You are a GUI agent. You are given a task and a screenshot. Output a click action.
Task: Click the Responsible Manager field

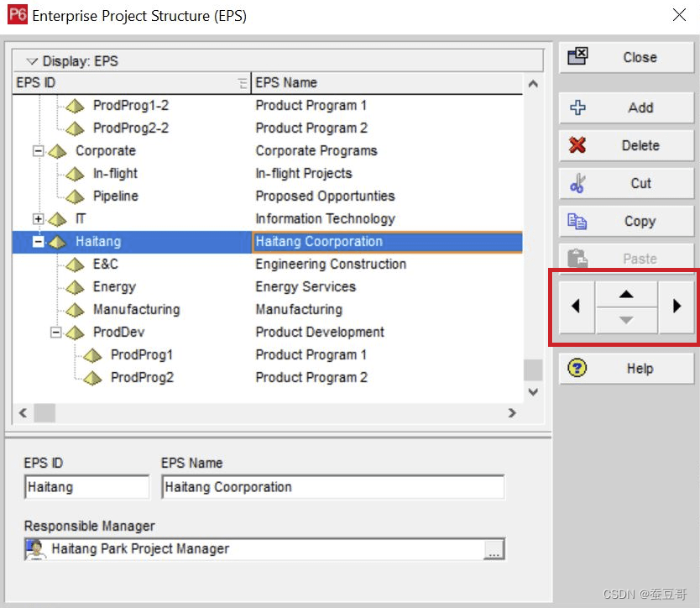click(x=264, y=549)
